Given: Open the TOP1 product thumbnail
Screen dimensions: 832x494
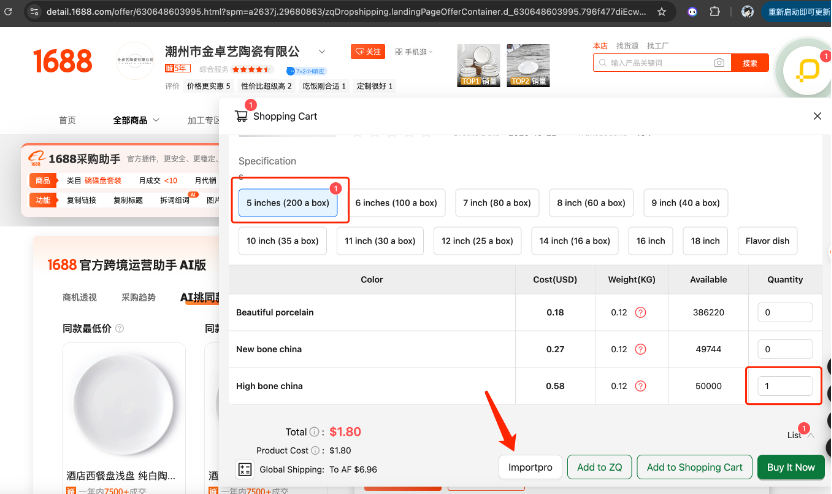Looking at the screenshot, I should point(478,65).
